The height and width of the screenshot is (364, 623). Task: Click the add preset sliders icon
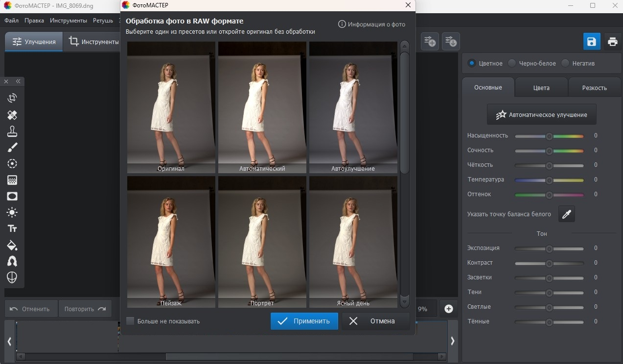coord(430,42)
